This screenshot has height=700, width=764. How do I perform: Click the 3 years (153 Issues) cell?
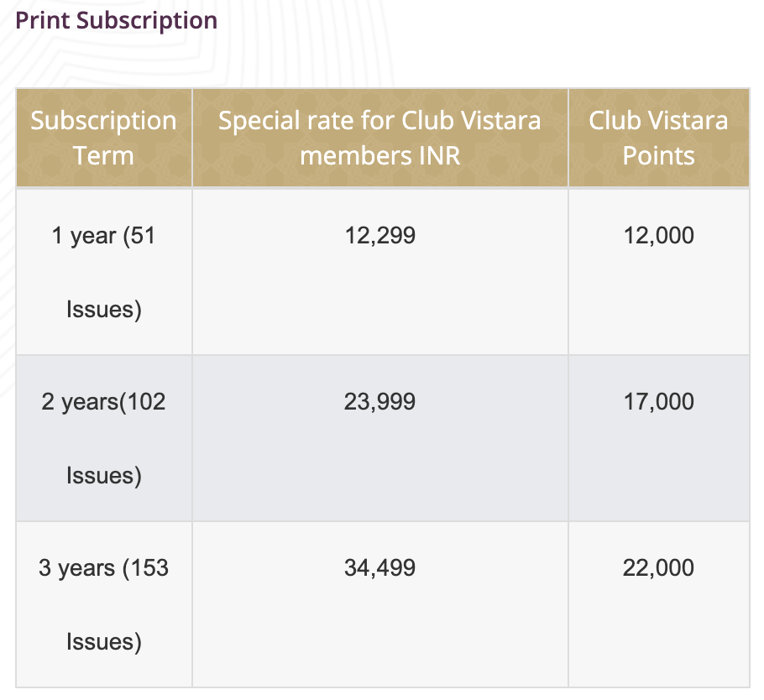[x=104, y=604]
